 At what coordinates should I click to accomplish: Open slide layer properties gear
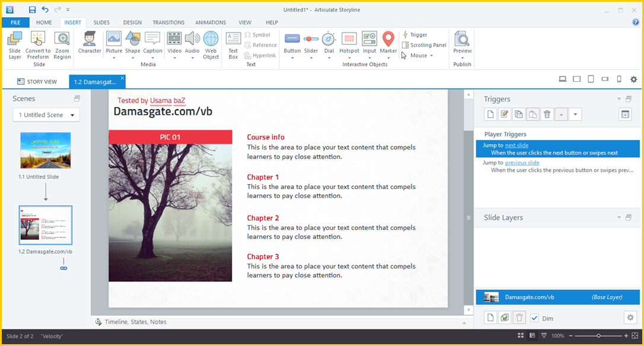coord(630,318)
